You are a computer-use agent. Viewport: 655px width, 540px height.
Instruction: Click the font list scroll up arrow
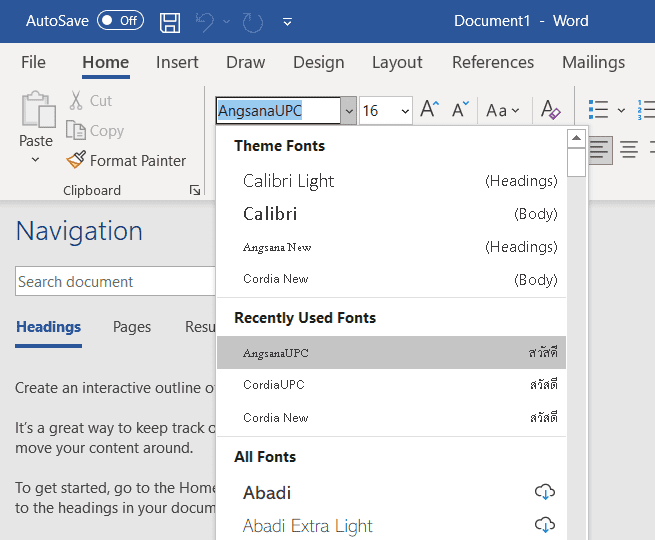coord(576,138)
